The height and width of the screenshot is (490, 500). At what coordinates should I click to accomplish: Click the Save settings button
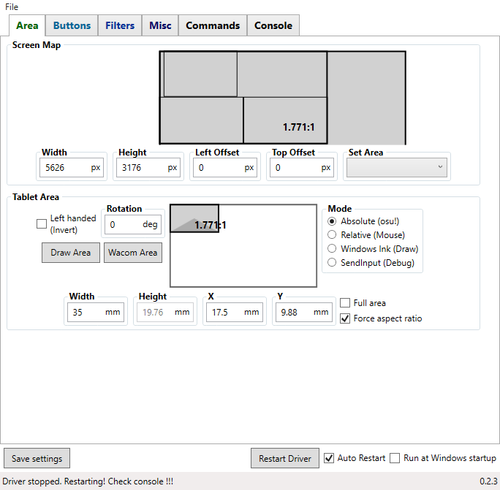click(x=37, y=459)
